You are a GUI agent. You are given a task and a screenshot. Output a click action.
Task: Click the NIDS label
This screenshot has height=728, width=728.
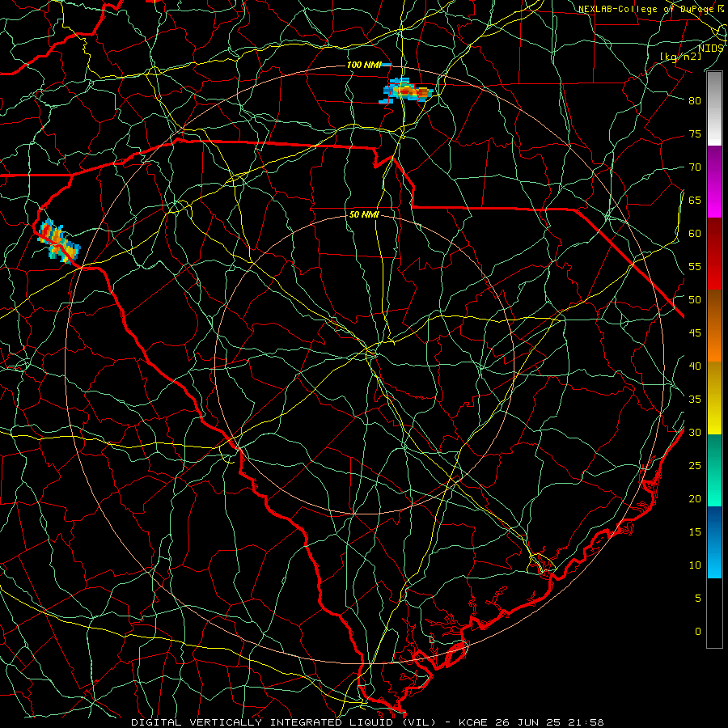pyautogui.click(x=710, y=49)
